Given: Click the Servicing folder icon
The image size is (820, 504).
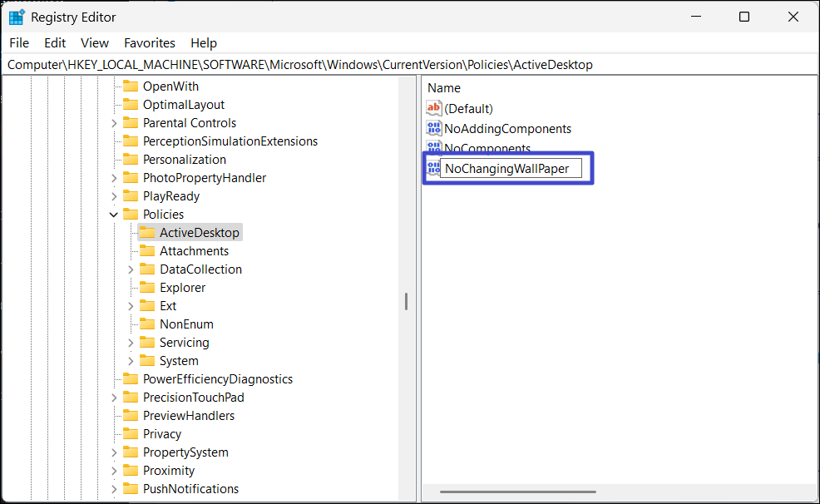Looking at the screenshot, I should click(x=147, y=343).
